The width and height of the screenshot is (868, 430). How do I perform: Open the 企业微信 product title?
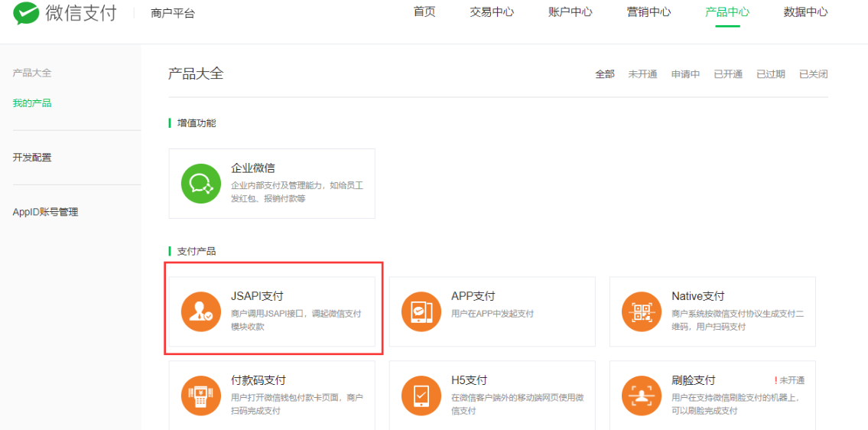pyautogui.click(x=253, y=168)
